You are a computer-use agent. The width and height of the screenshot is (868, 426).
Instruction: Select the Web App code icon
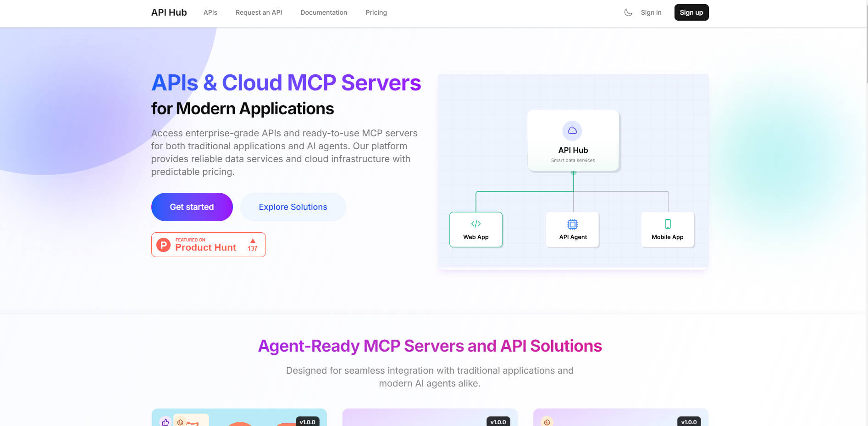[475, 224]
